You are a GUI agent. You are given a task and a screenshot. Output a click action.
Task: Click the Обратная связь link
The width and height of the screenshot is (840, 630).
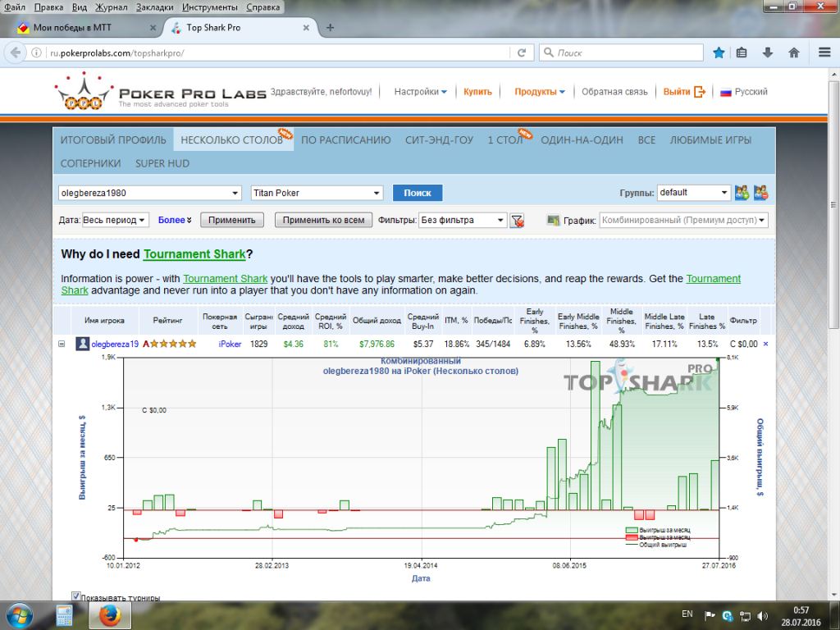pos(614,92)
